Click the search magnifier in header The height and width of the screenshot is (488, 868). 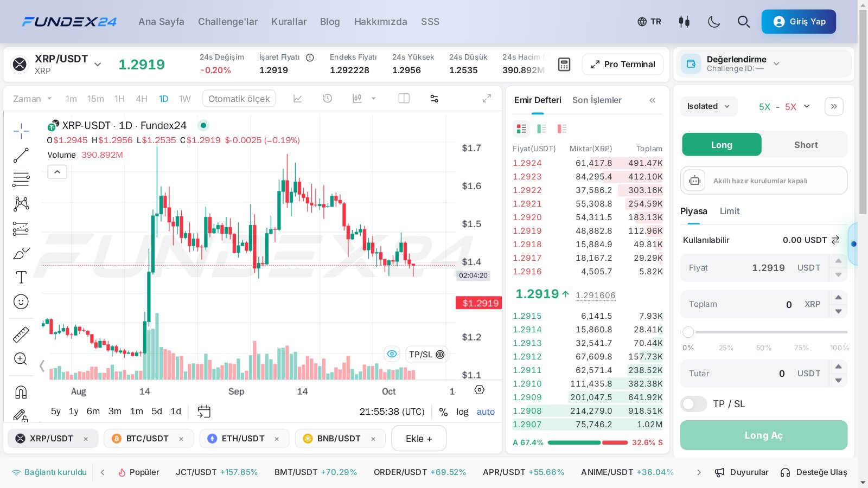coord(744,22)
